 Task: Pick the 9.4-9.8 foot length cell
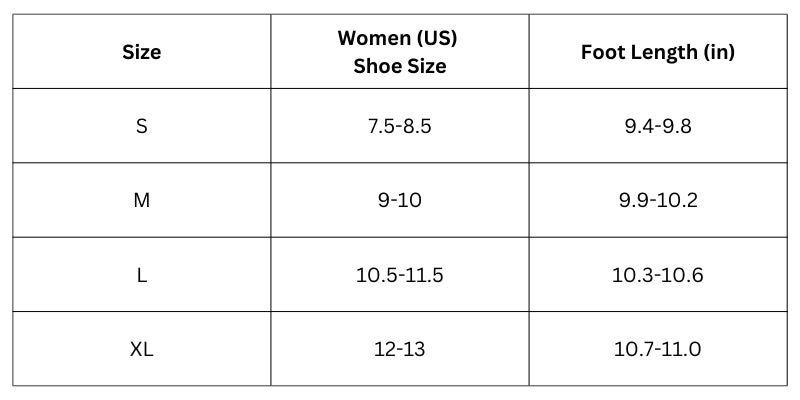point(657,126)
